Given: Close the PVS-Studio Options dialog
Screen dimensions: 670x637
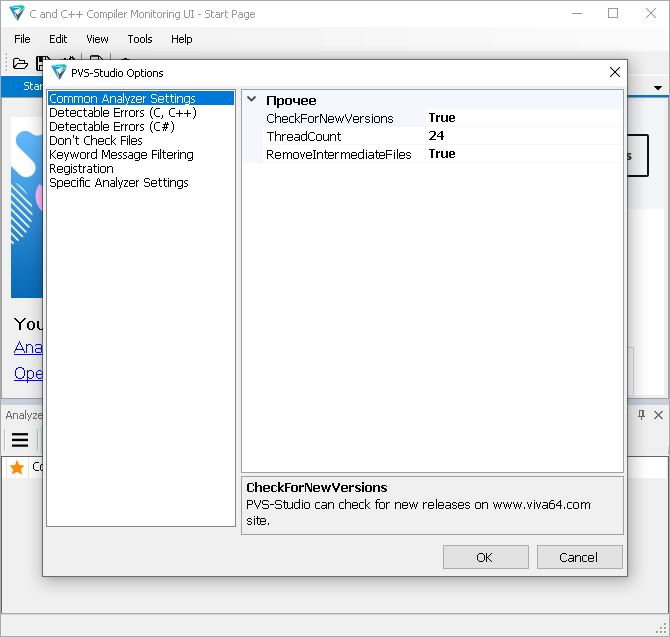Looking at the screenshot, I should (x=614, y=72).
